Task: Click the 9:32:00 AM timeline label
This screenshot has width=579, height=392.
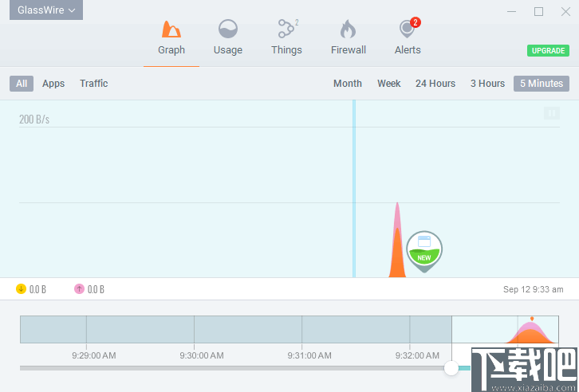Action: pyautogui.click(x=417, y=355)
